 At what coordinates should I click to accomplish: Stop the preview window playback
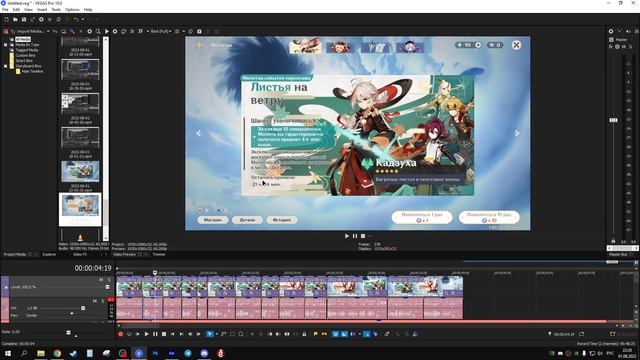click(x=363, y=236)
